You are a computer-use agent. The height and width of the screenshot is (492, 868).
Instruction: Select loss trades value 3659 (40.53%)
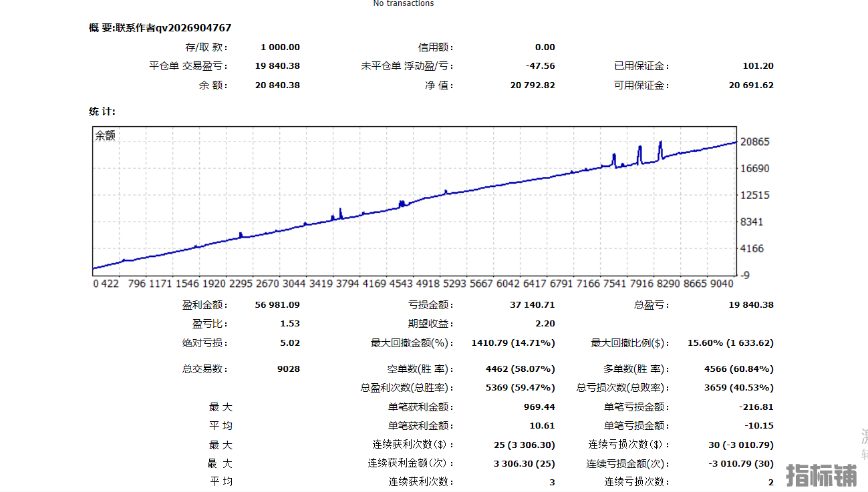tap(739, 388)
